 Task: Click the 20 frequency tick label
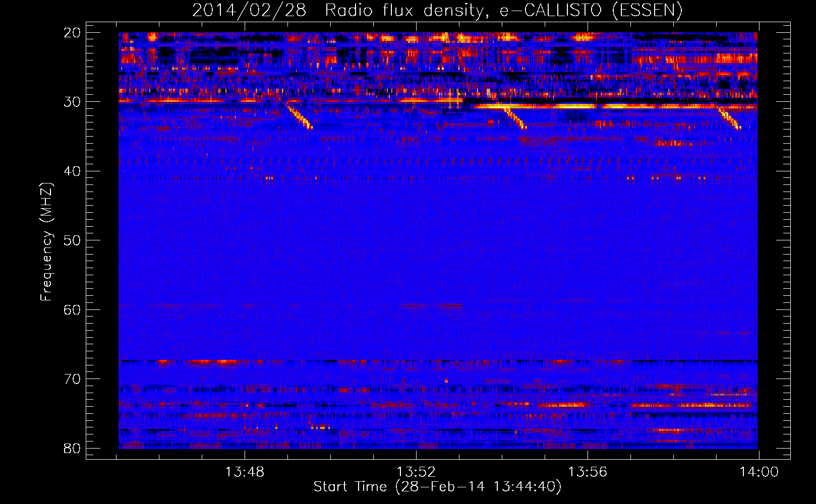pyautogui.click(x=72, y=33)
